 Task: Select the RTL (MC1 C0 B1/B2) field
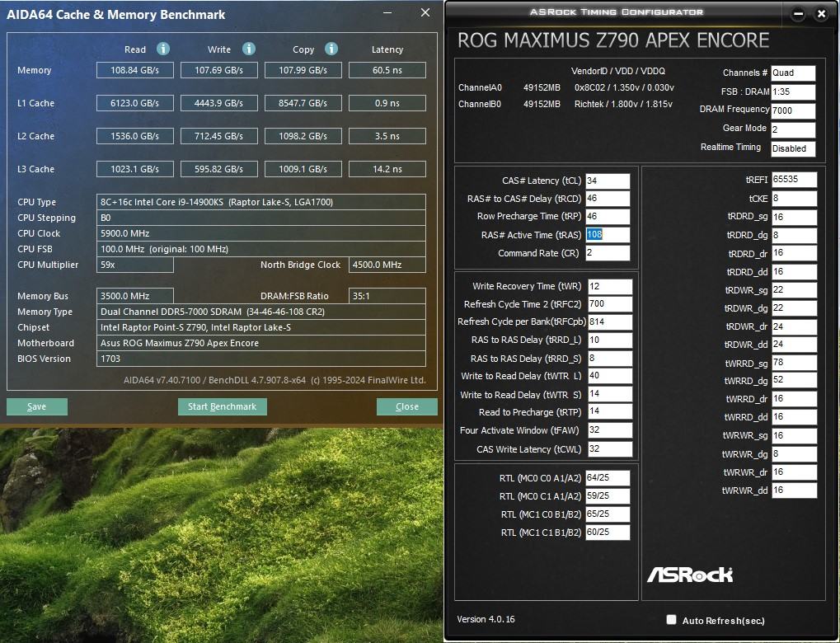point(608,514)
